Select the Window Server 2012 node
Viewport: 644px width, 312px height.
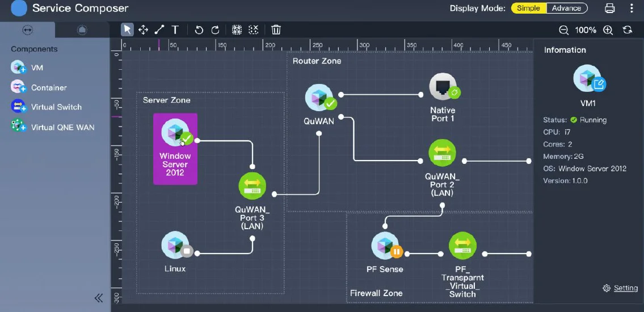click(175, 149)
